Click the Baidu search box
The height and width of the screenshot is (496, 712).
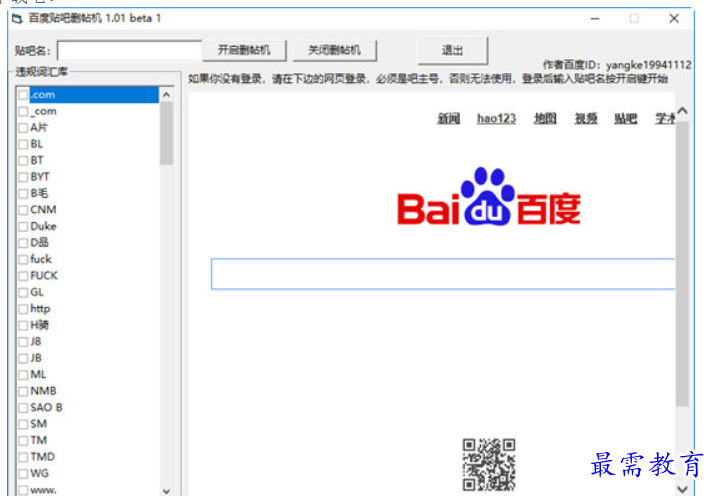click(443, 274)
